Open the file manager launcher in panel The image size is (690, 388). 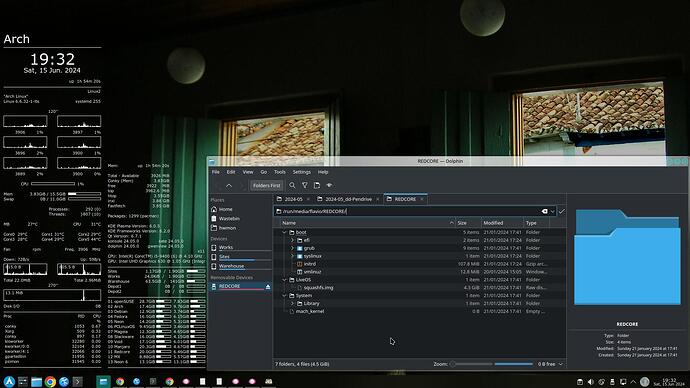(37, 381)
